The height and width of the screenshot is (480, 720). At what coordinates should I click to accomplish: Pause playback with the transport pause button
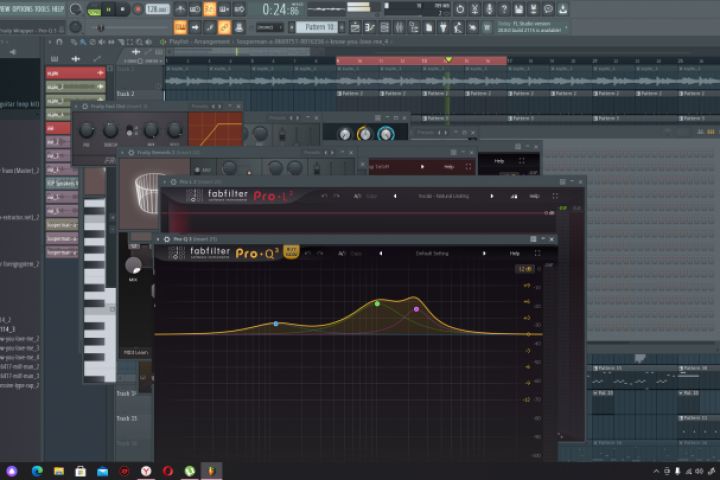(x=108, y=9)
